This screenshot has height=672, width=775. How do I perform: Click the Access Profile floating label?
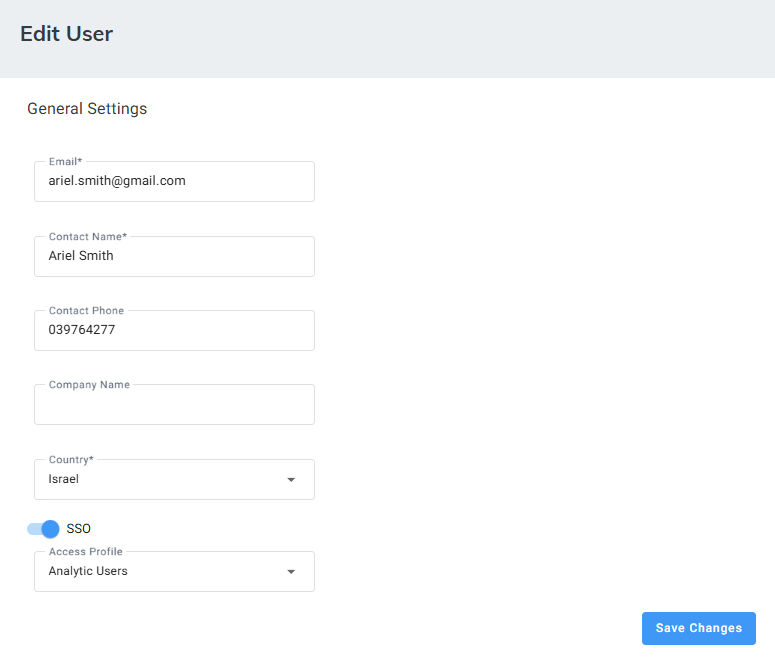[x=86, y=552]
